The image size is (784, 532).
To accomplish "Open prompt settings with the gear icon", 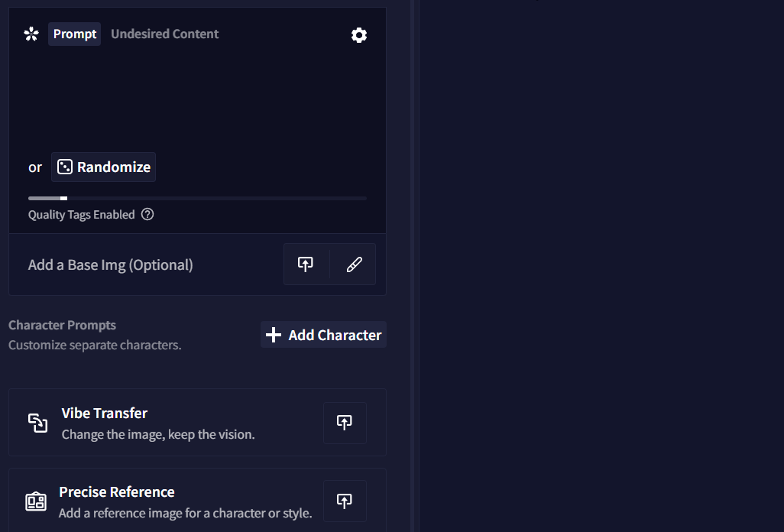I will click(358, 35).
